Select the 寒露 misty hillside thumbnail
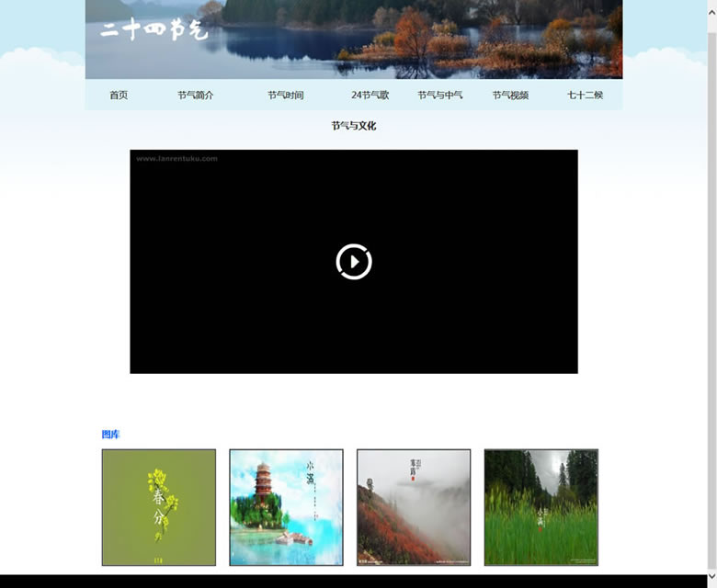The image size is (717, 588). (x=414, y=507)
